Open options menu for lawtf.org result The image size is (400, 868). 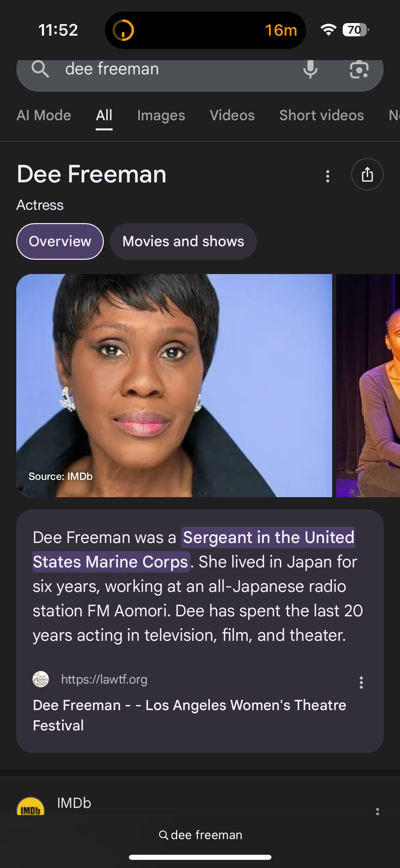(361, 682)
